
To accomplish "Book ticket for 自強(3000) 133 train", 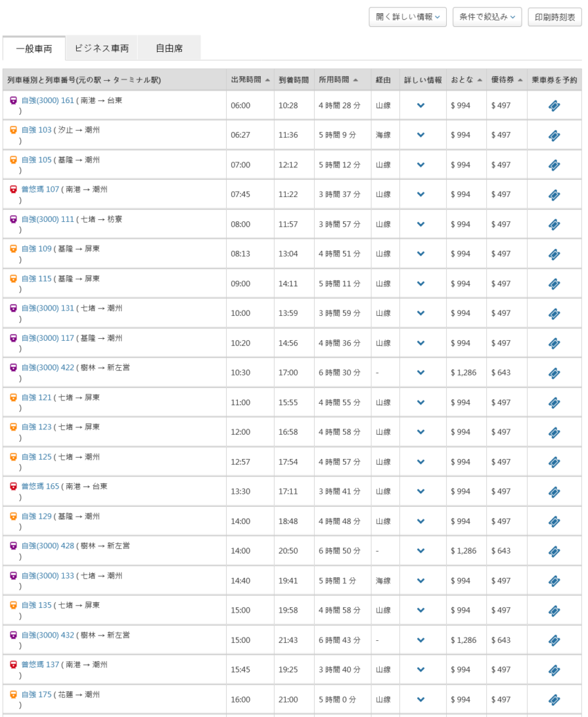I will coord(553,581).
